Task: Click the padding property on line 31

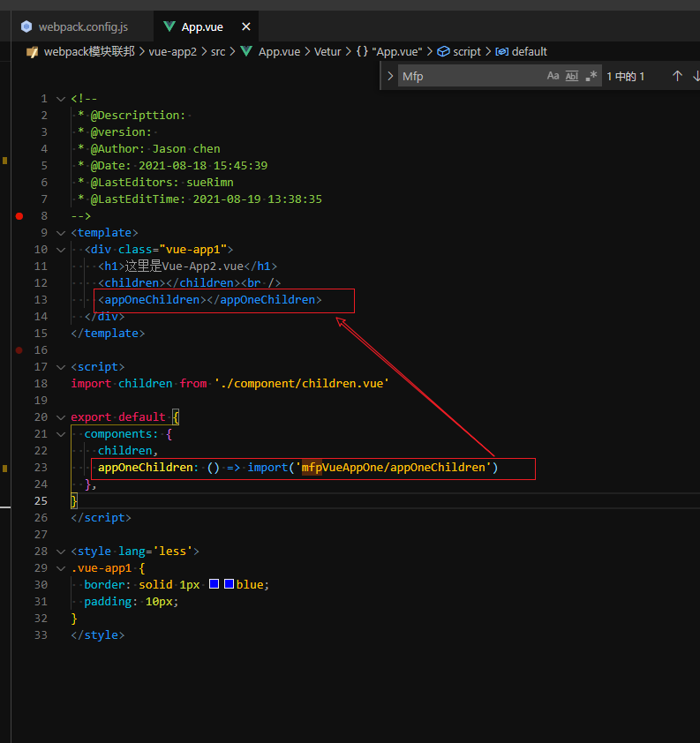Action: pos(108,602)
